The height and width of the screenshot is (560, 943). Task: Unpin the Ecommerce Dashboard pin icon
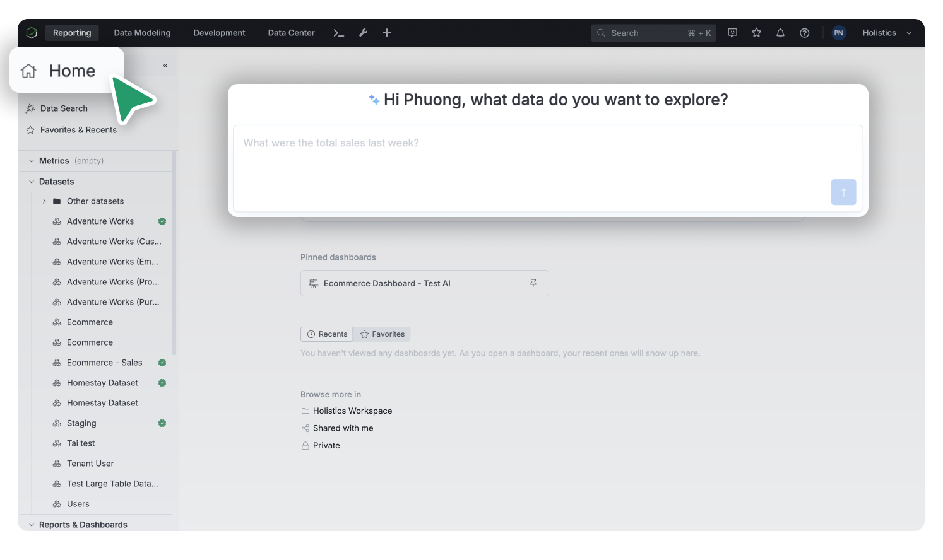(x=533, y=283)
